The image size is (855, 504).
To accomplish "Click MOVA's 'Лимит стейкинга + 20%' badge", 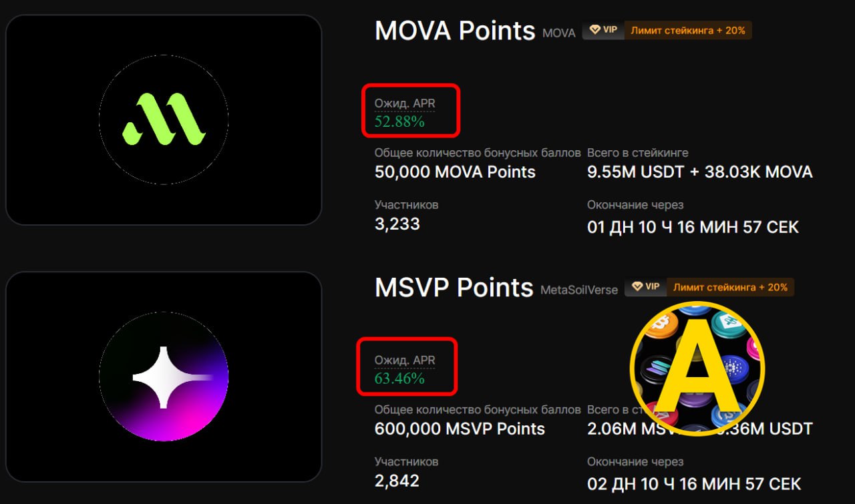I will pyautogui.click(x=687, y=30).
